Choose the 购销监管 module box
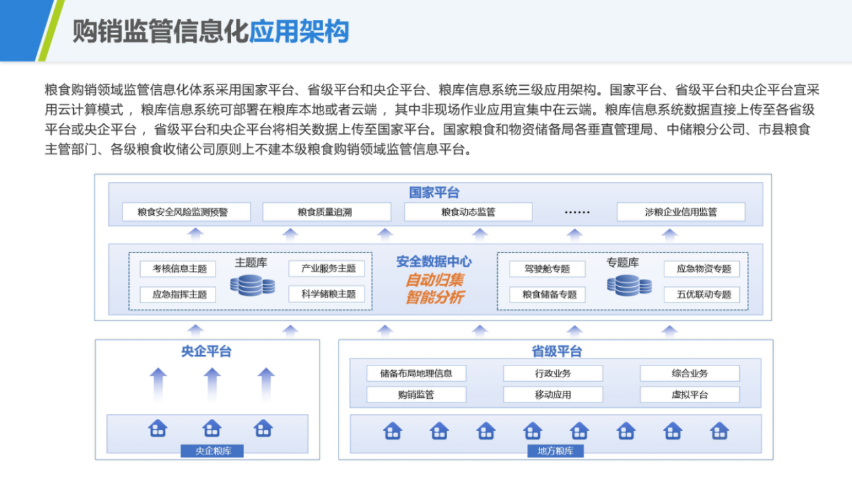 click(416, 395)
